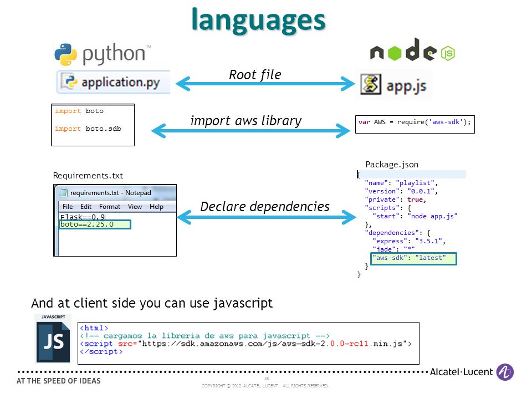This screenshot has width=532, height=399.
Task: Open the File menu in Notepad
Action: [68, 207]
